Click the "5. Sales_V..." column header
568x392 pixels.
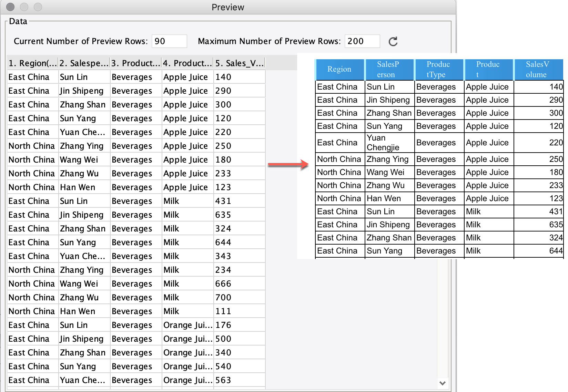pos(239,63)
